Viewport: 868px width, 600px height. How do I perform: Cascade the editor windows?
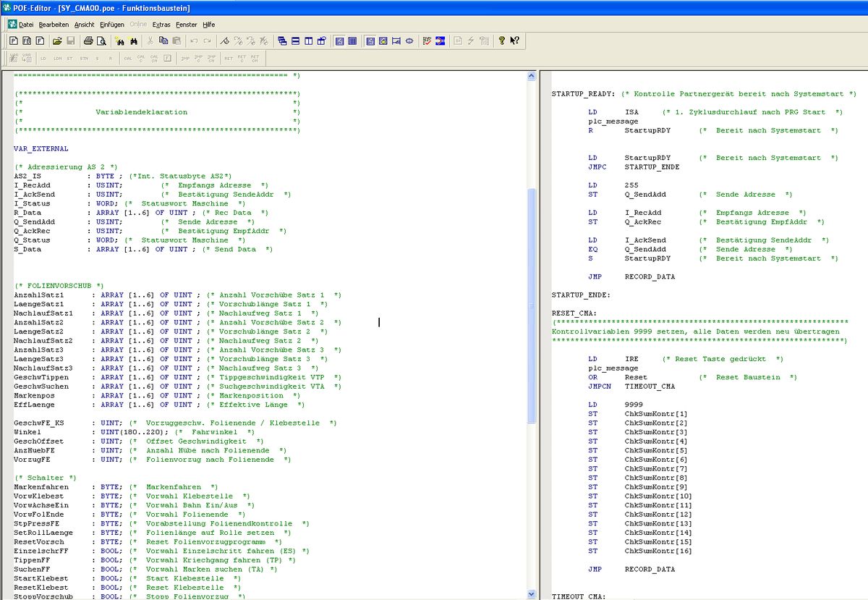pos(283,41)
